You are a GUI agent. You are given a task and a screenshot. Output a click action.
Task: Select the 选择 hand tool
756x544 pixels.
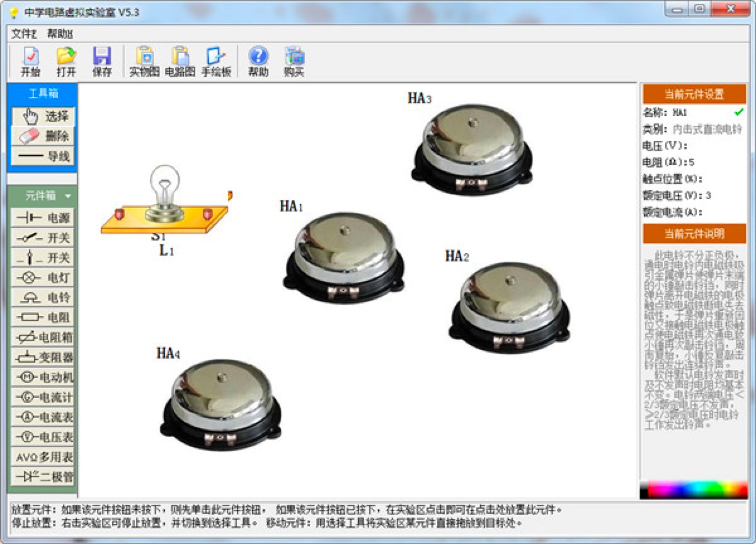coord(43,116)
